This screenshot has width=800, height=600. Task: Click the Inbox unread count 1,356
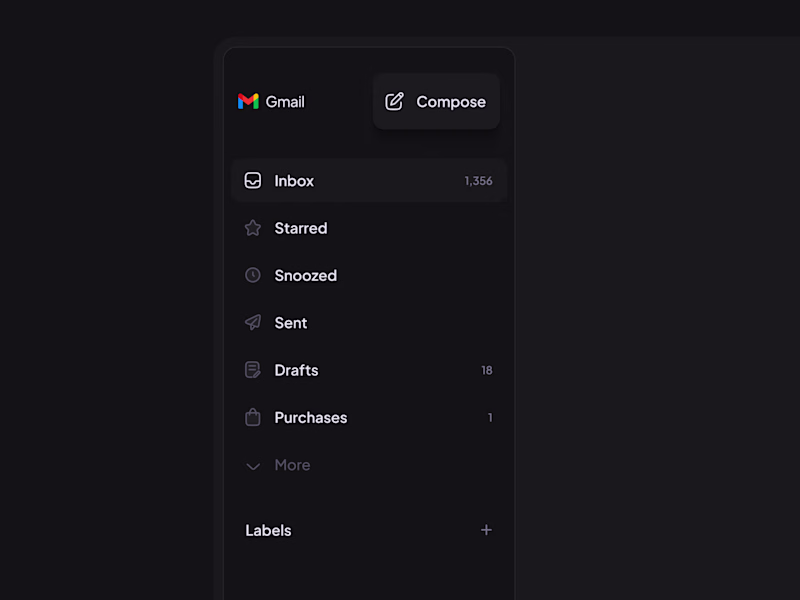pyautogui.click(x=477, y=181)
